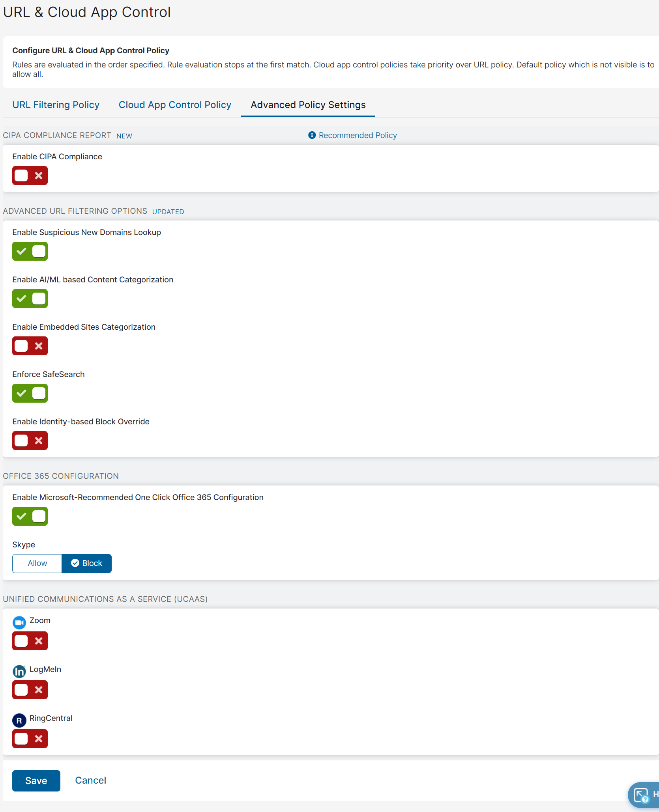This screenshot has height=812, width=659.
Task: Enable Embedded Sites Categorization
Action: pos(30,346)
